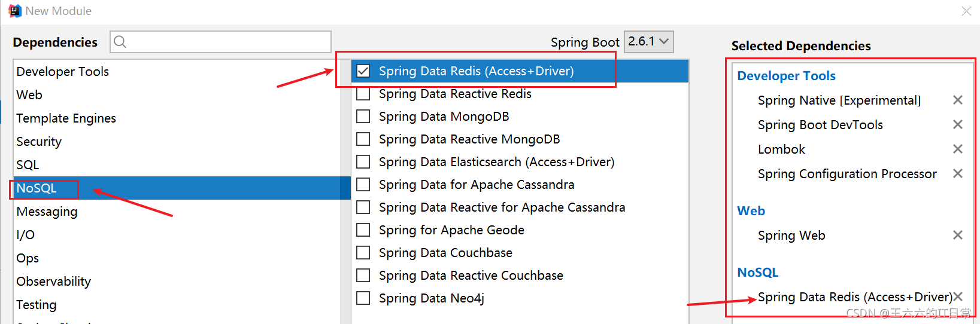Remove Spring Boot DevTools dependency

point(958,124)
